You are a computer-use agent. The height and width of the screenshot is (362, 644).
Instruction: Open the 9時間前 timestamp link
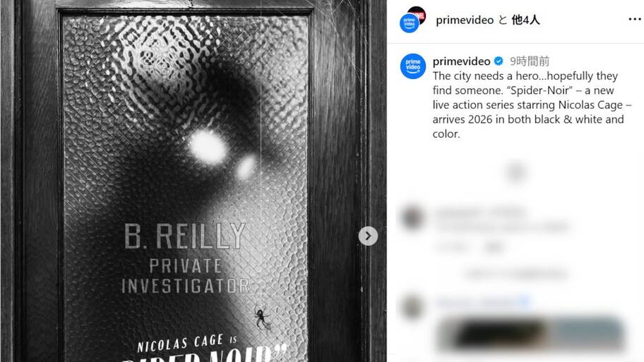(x=530, y=61)
